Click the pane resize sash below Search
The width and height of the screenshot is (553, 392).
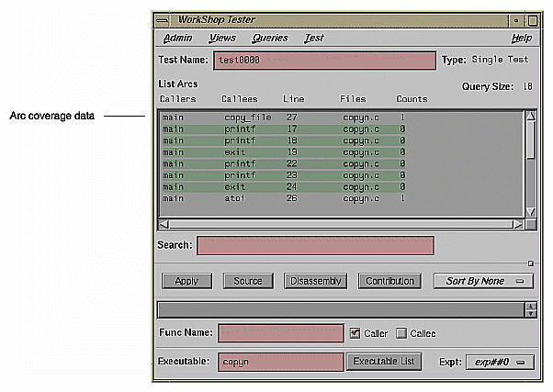click(x=529, y=263)
